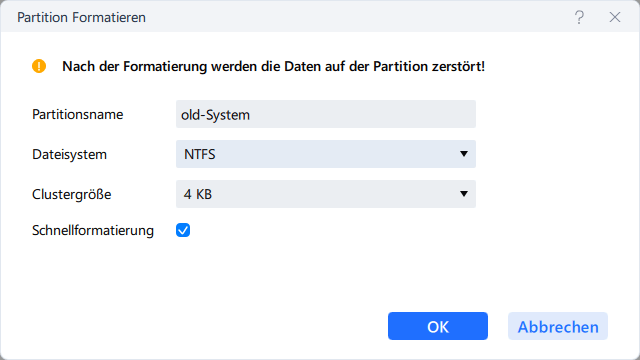Click the orange warning exclamation icon

tap(39, 66)
